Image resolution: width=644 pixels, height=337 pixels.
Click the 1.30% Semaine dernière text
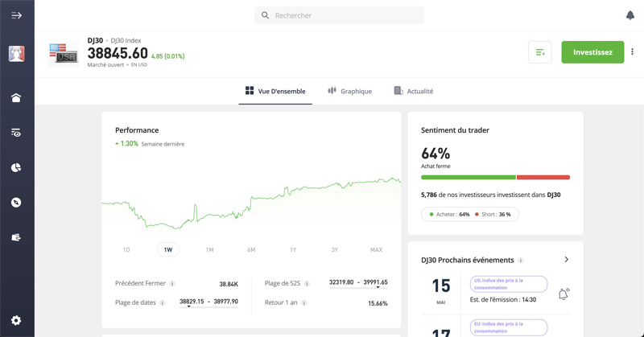(x=150, y=144)
